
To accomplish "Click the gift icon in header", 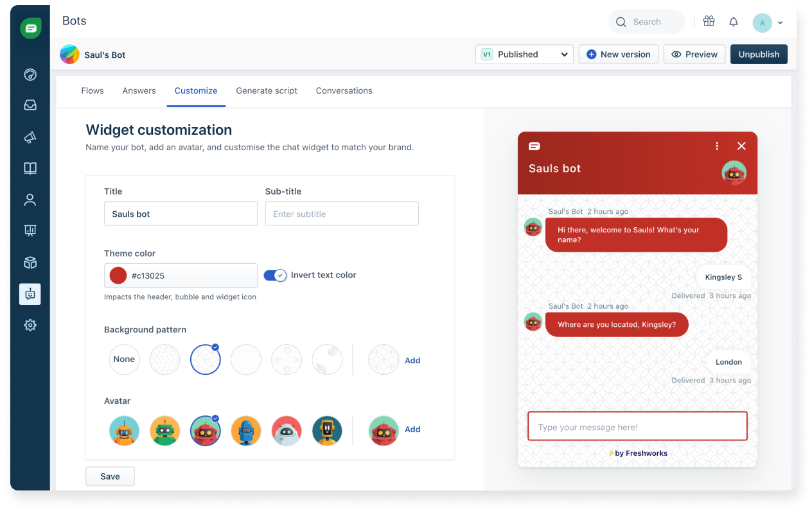I will coord(709,21).
